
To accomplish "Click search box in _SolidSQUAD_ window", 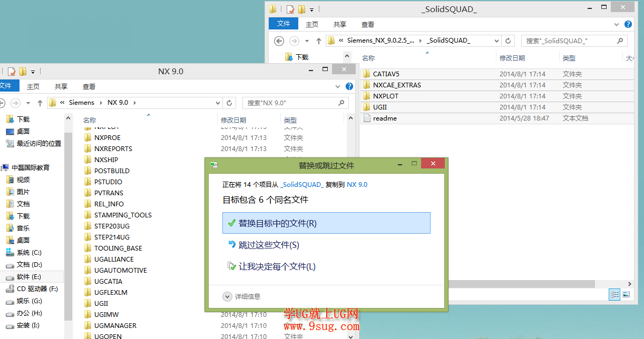I will coord(574,41).
